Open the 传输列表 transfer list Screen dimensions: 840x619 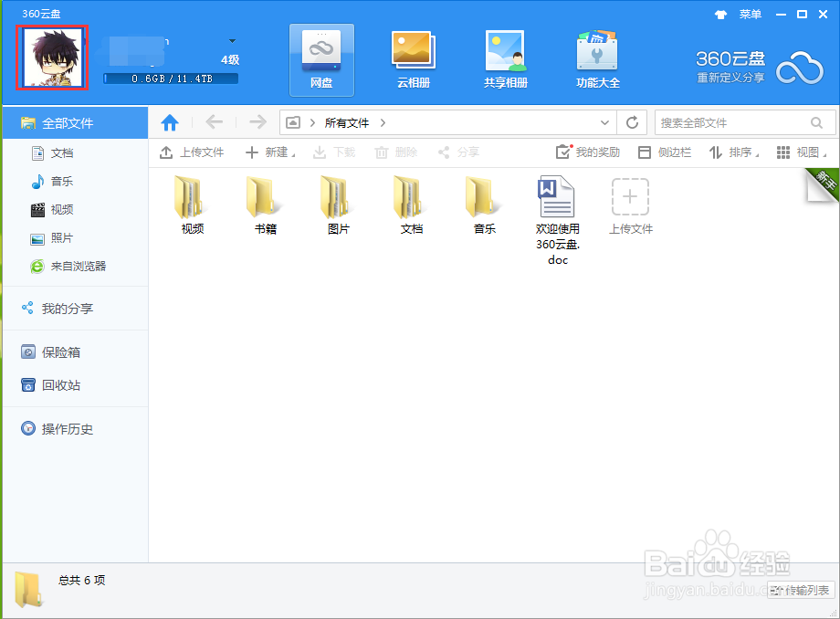tap(801, 590)
